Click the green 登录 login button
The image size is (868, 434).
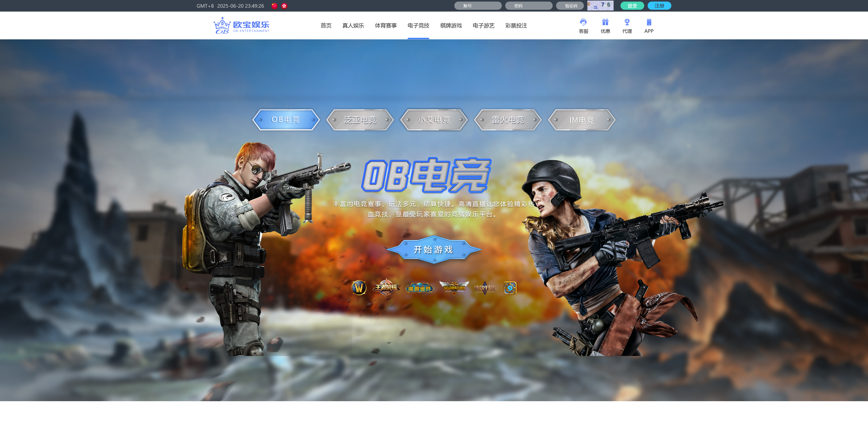point(632,6)
